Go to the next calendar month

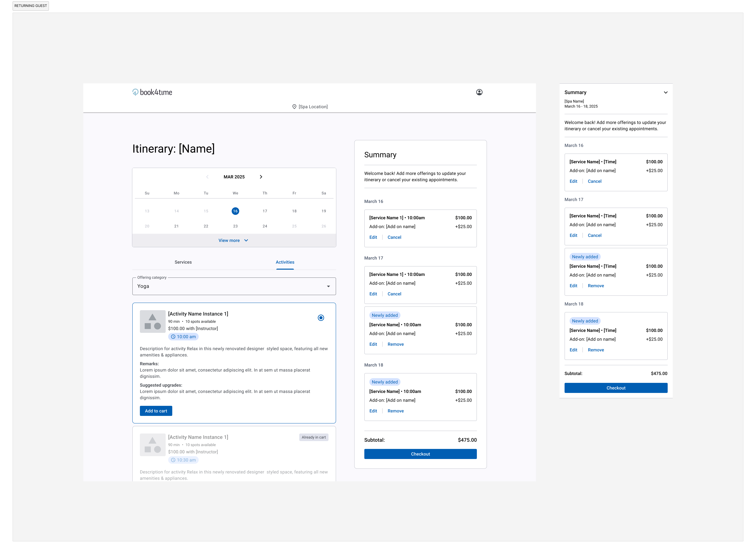tap(261, 177)
